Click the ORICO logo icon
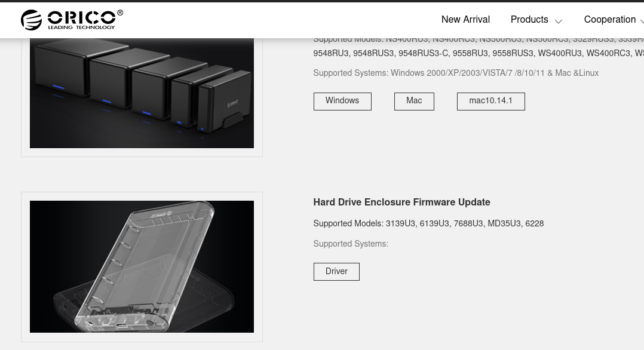The image size is (644, 350). tap(31, 20)
